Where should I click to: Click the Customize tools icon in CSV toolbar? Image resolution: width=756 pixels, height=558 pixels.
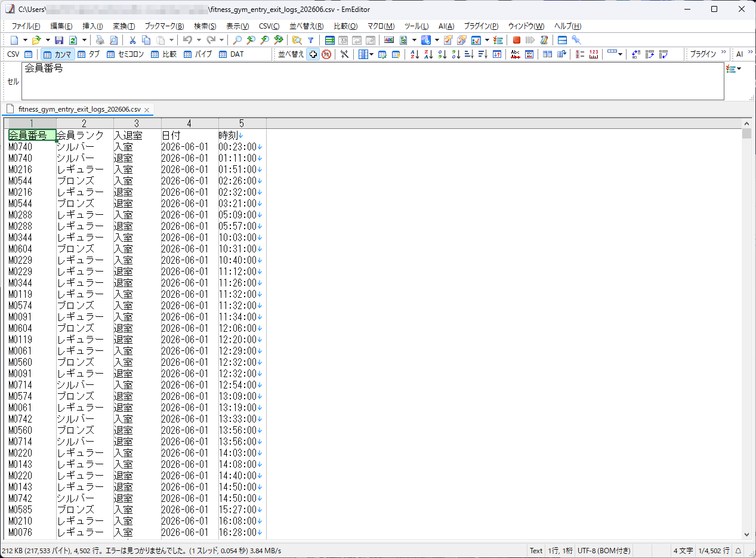[345, 54]
